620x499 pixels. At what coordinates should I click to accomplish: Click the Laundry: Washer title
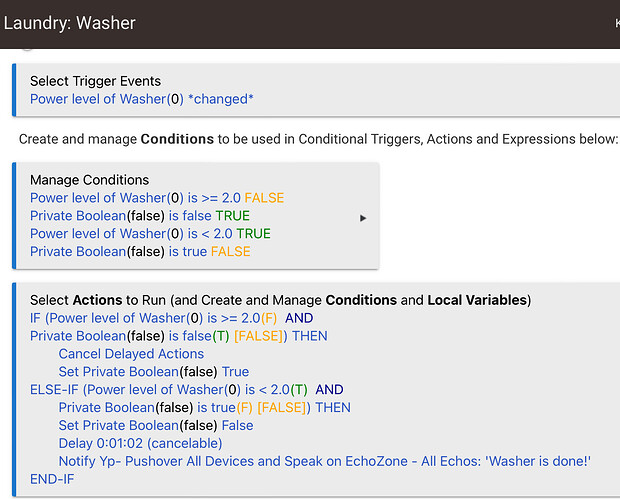[x=70, y=23]
